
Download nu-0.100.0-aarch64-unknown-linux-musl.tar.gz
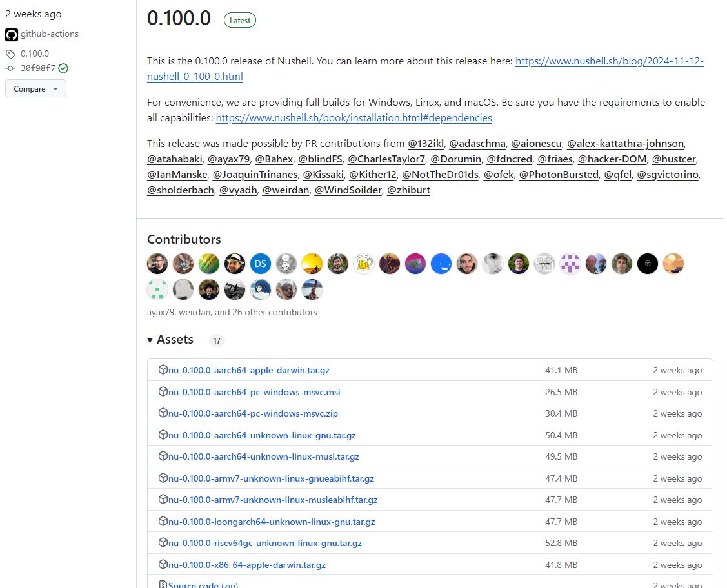coord(264,457)
